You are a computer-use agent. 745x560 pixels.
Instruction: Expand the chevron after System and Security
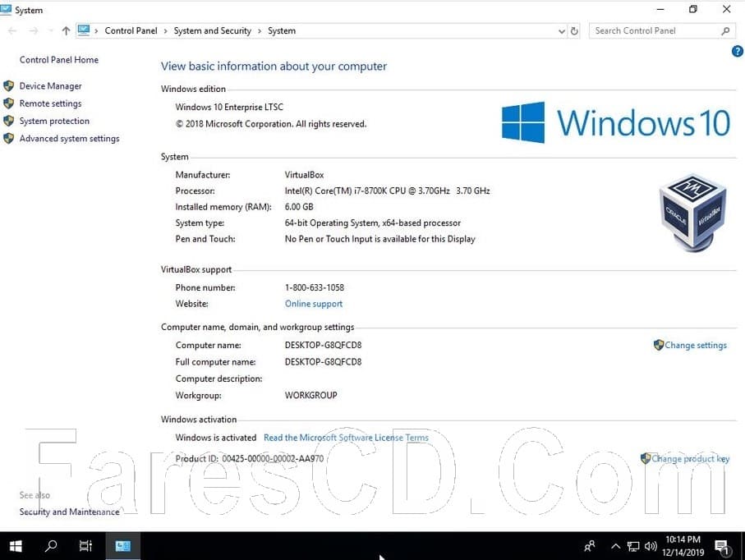tap(260, 31)
